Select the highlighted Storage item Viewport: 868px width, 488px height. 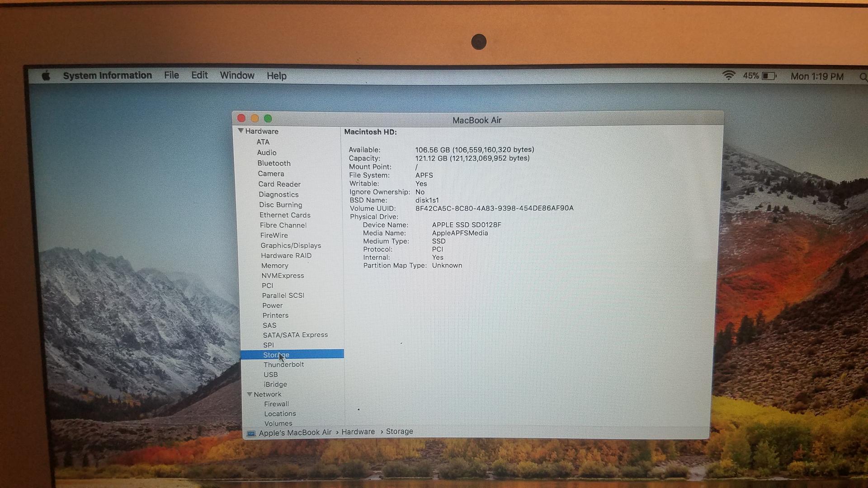[292, 355]
